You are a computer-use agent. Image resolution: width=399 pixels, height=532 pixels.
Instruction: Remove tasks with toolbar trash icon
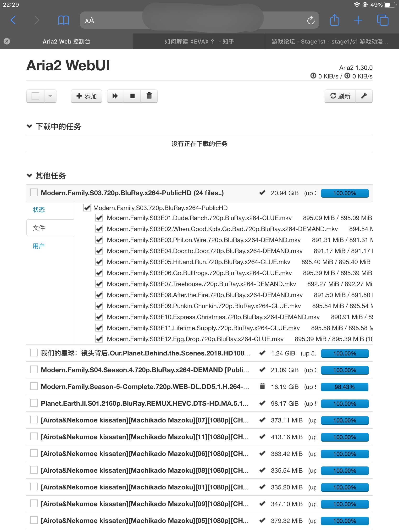[x=149, y=96]
